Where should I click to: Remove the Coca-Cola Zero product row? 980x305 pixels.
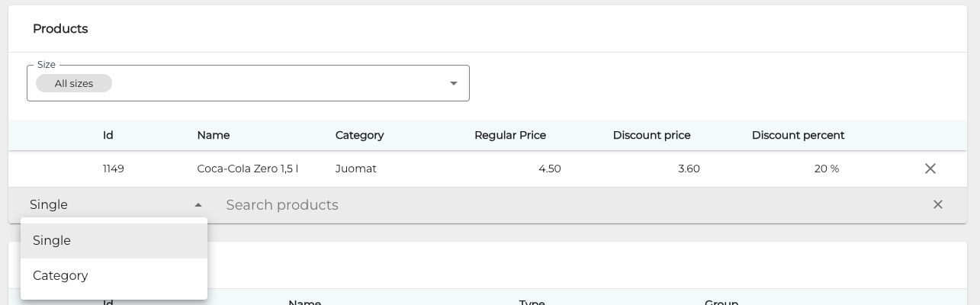point(930,169)
